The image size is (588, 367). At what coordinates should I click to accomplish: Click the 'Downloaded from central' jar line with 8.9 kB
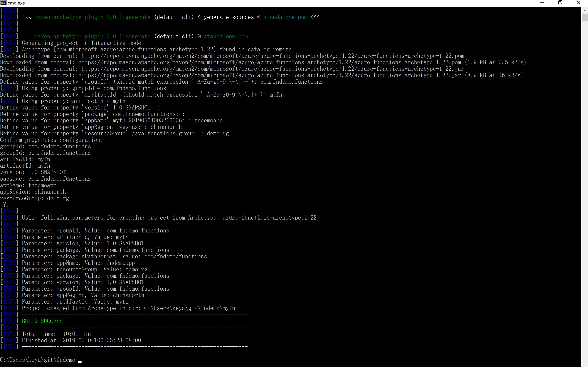pyautogui.click(x=261, y=75)
